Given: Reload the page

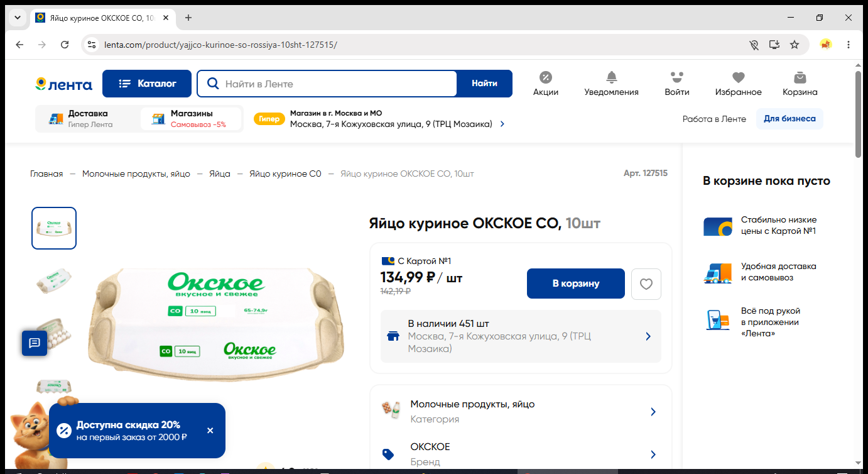Looking at the screenshot, I should (x=65, y=45).
